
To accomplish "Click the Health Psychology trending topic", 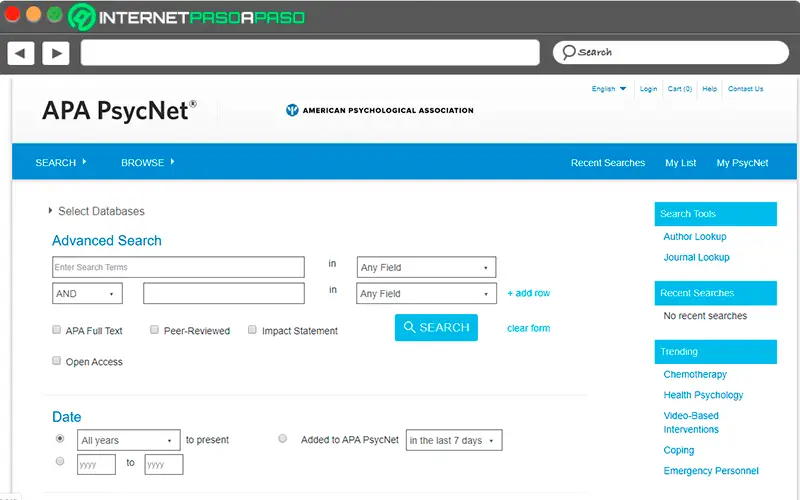I will 703,395.
